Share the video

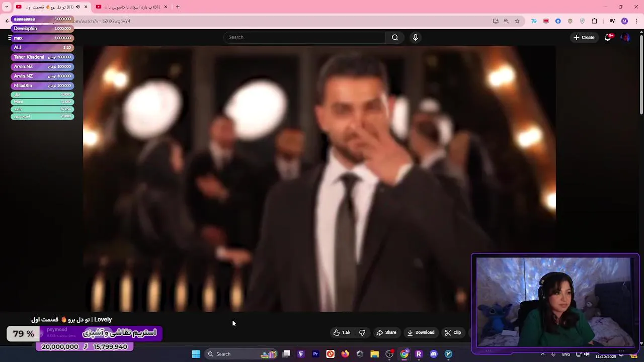(x=386, y=332)
